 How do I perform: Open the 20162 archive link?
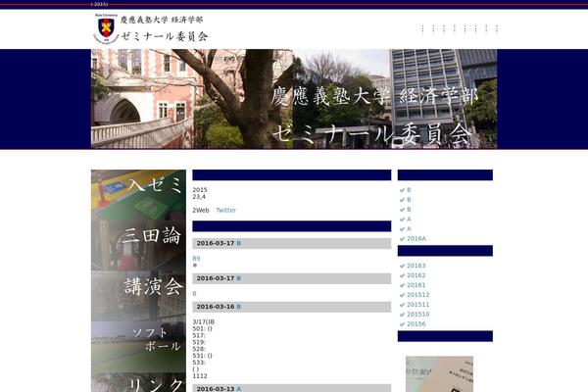[416, 275]
